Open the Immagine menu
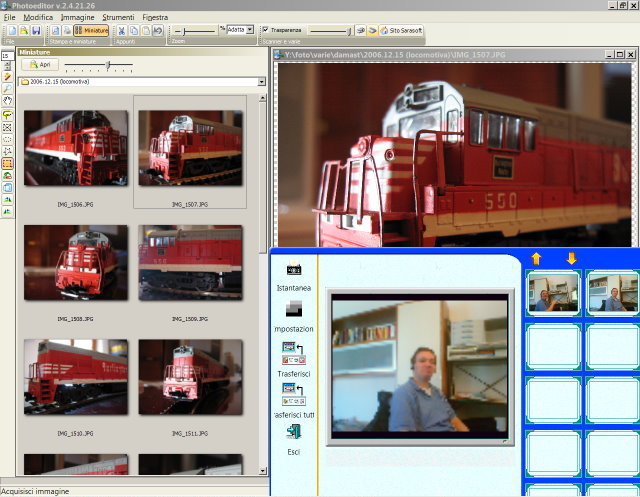Viewport: 640px width, 497px height. [x=78, y=17]
